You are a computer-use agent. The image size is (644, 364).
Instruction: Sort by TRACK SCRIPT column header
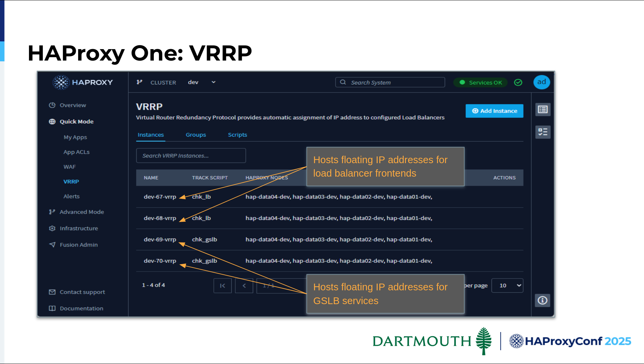pyautogui.click(x=210, y=178)
